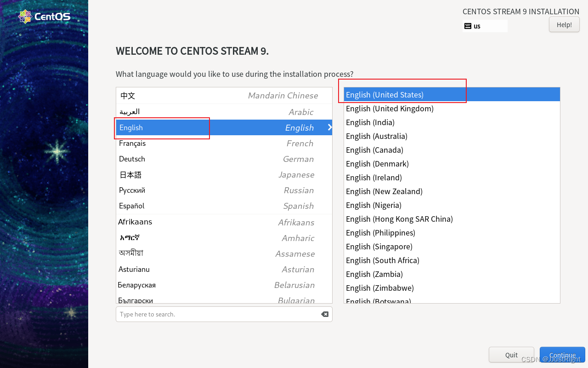Select English (United States) locale
The height and width of the screenshot is (368, 588).
pos(452,94)
